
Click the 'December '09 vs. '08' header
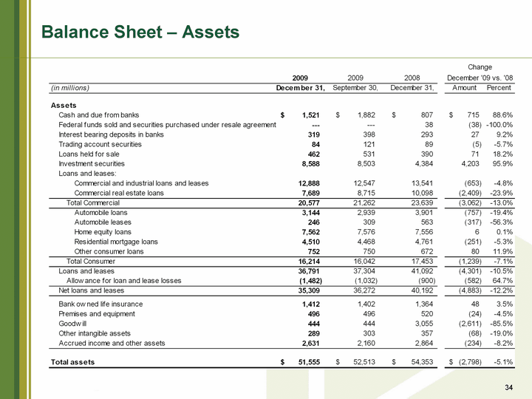pos(480,78)
